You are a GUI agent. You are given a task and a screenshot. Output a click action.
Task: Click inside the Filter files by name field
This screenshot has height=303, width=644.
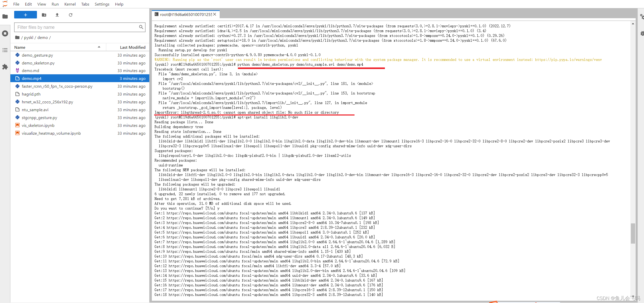(76, 27)
